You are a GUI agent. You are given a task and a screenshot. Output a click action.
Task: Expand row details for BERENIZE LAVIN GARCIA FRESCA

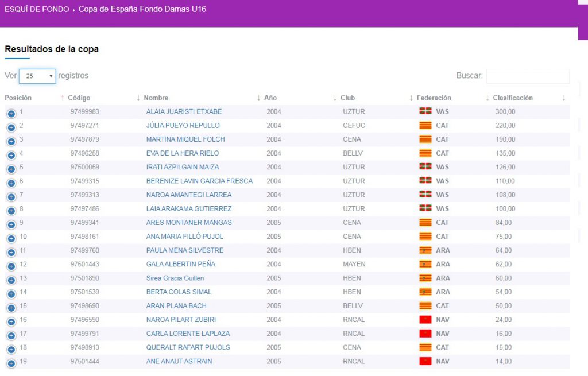coord(11,183)
